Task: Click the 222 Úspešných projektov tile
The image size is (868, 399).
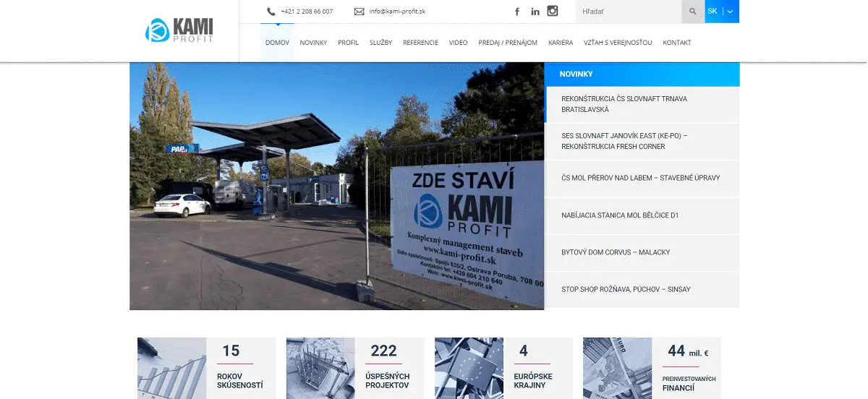Action: click(x=357, y=368)
